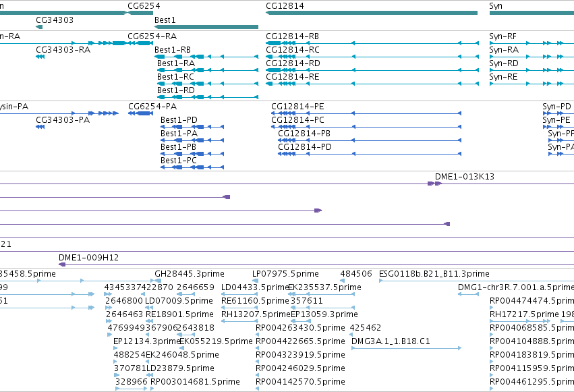The height and width of the screenshot is (392, 574).
Task: Click EST LD23879.5prime
Action: pos(181,368)
